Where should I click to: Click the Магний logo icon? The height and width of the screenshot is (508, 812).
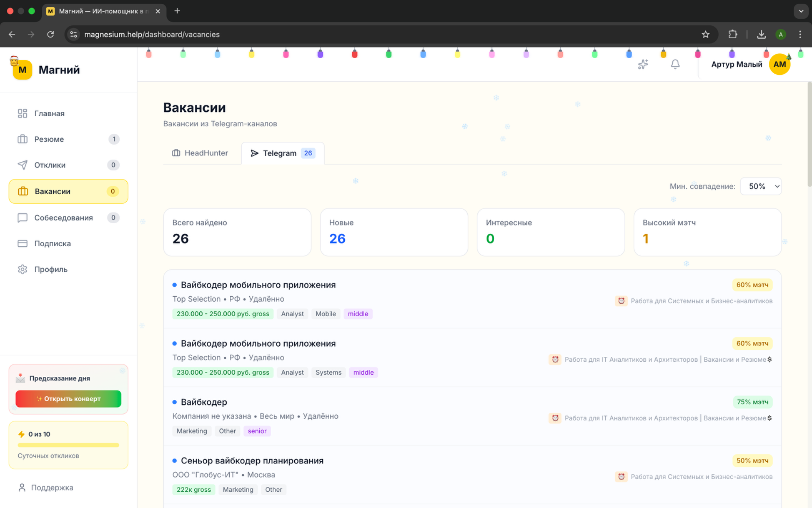[22, 69]
